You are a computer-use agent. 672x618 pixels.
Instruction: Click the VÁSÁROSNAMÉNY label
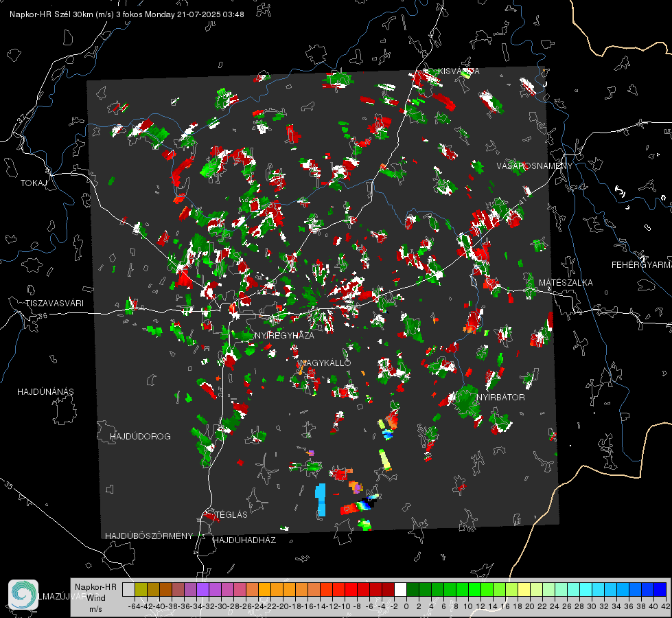tap(535, 166)
